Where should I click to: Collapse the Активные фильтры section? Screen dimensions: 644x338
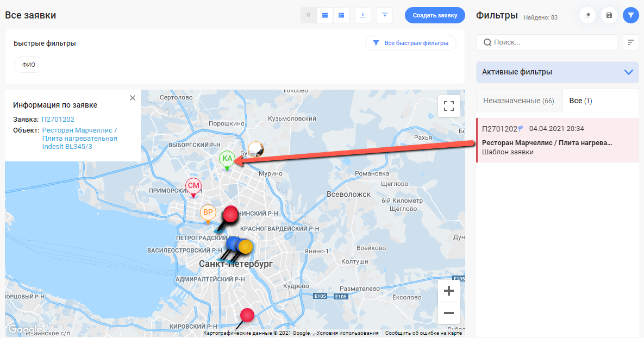558,72
